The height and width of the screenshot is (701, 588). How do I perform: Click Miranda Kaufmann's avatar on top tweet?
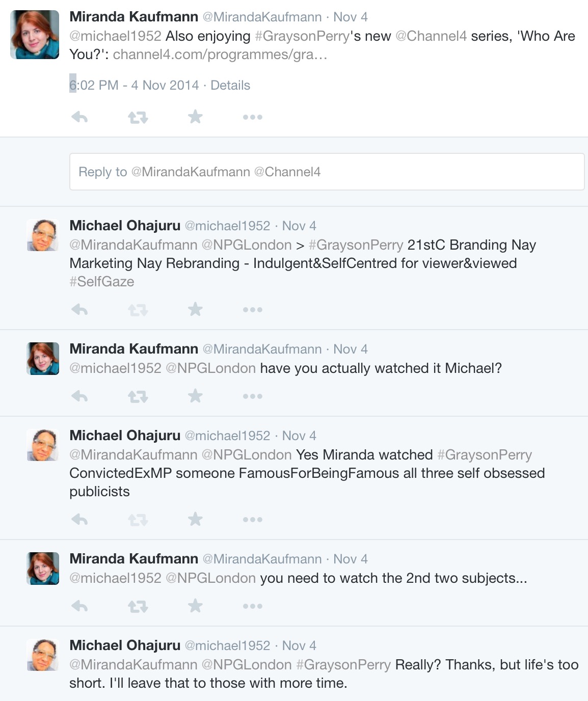click(35, 35)
